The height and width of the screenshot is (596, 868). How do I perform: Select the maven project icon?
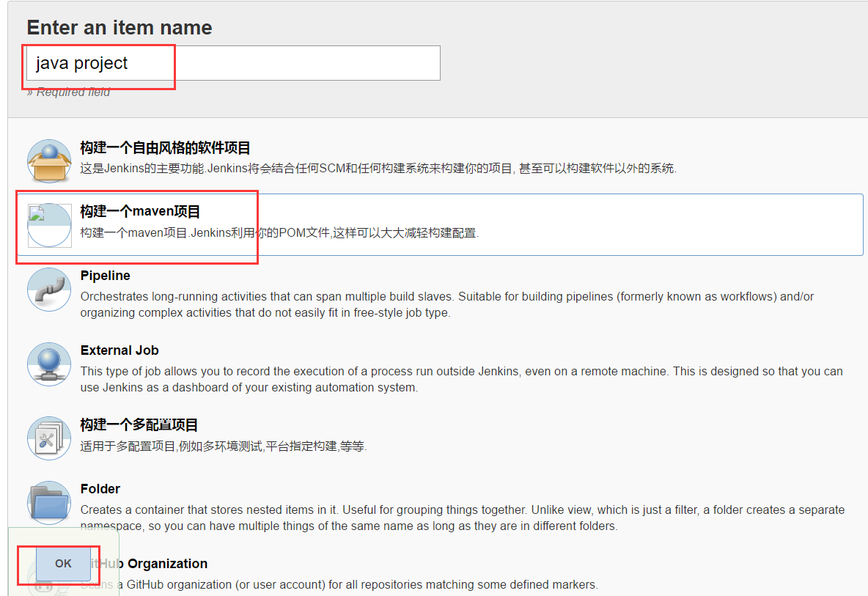[x=49, y=225]
